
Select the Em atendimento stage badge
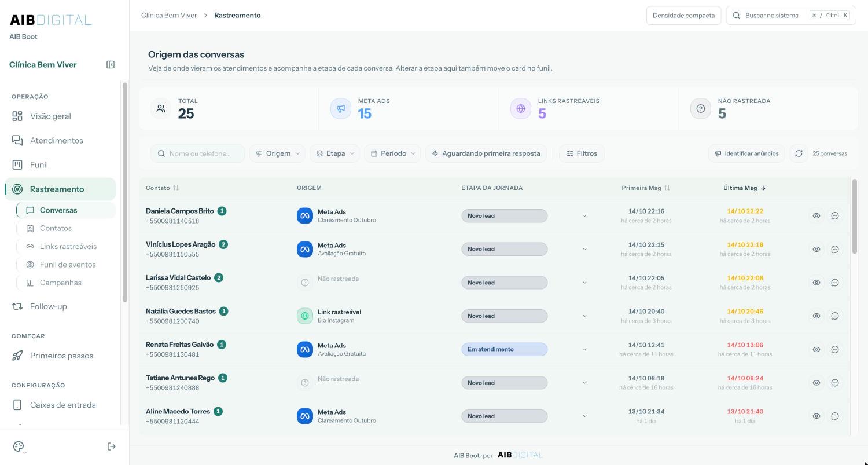click(x=504, y=350)
